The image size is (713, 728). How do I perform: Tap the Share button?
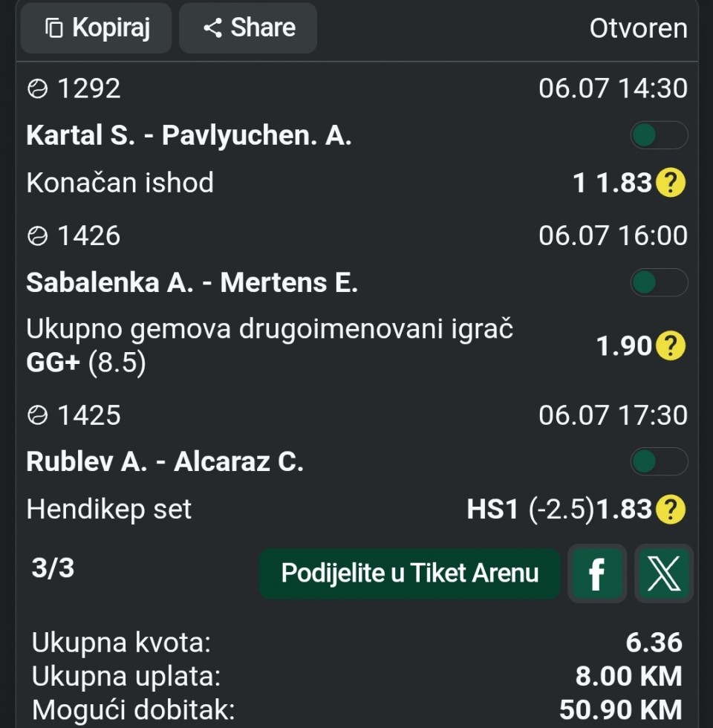pos(248,28)
